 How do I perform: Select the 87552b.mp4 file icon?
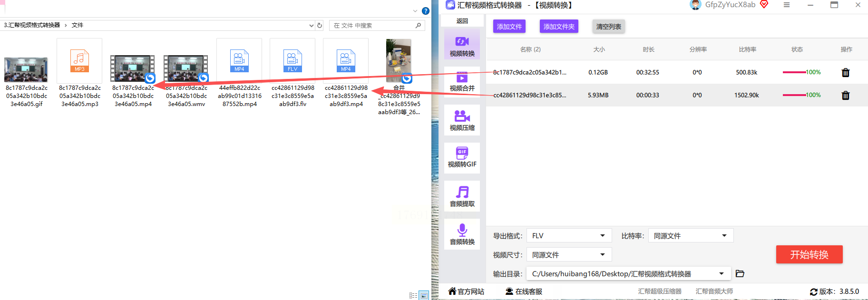coord(239,61)
